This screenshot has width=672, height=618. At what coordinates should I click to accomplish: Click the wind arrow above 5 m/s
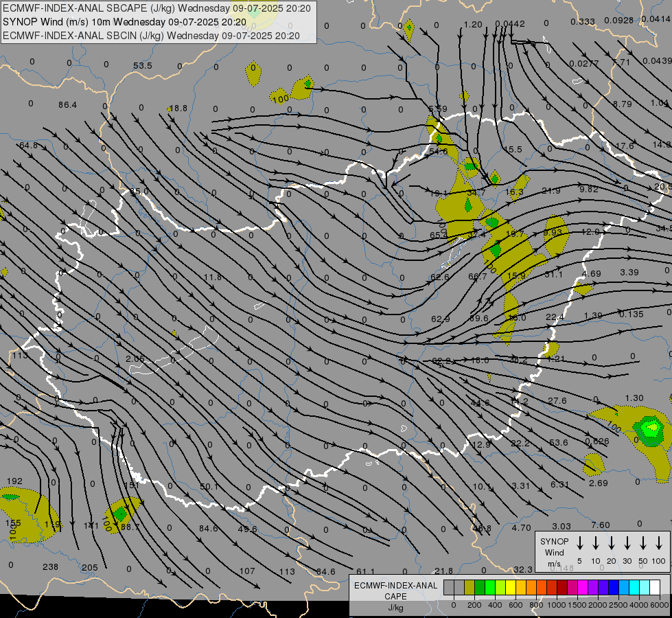click(580, 543)
